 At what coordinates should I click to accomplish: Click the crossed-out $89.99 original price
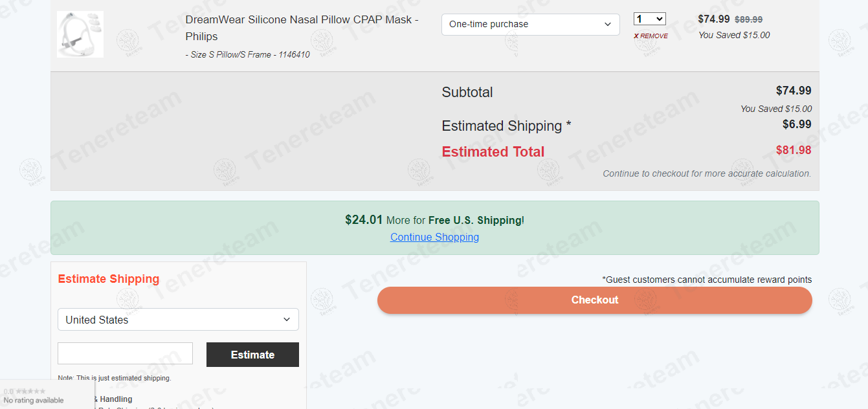(748, 20)
